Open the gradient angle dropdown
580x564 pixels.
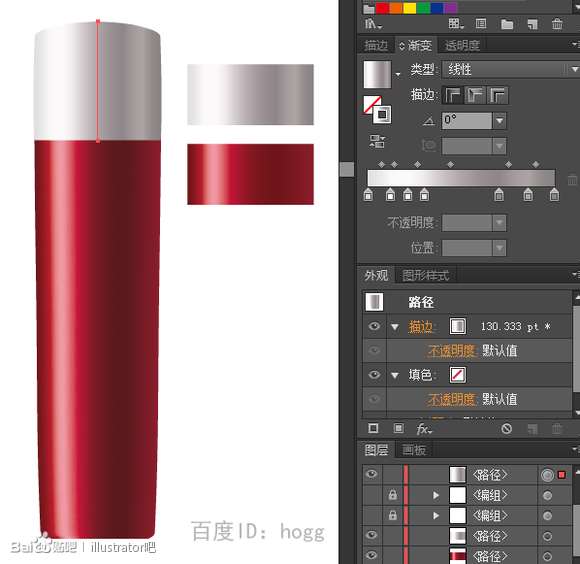click(x=499, y=121)
